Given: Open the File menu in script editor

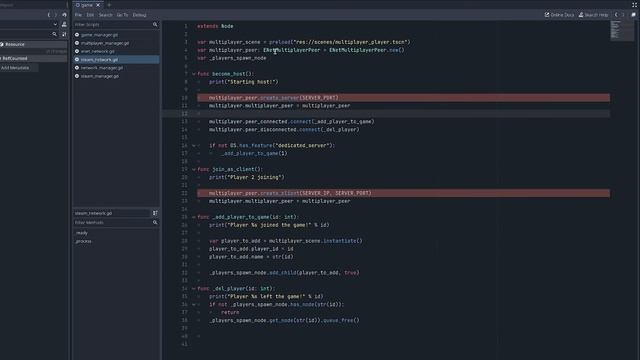Looking at the screenshot, I should 78,15.
